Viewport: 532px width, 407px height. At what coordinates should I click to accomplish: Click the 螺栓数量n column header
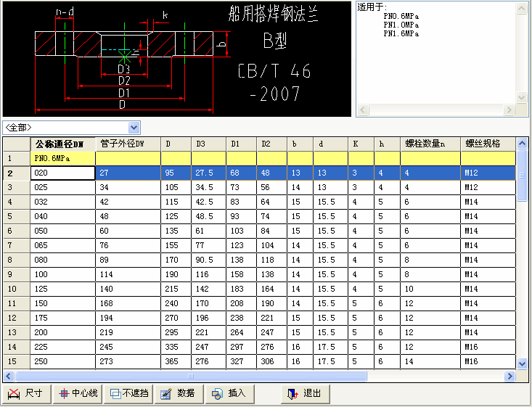coord(430,144)
